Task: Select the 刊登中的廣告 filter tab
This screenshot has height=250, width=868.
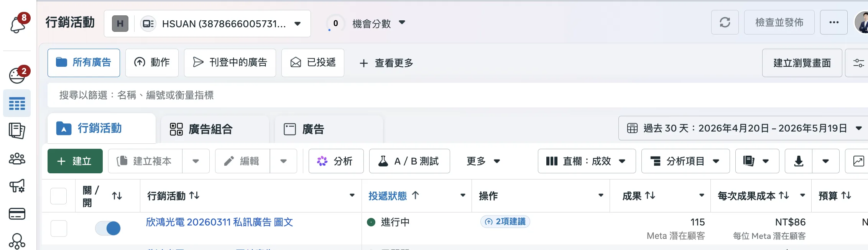Action: click(x=230, y=62)
